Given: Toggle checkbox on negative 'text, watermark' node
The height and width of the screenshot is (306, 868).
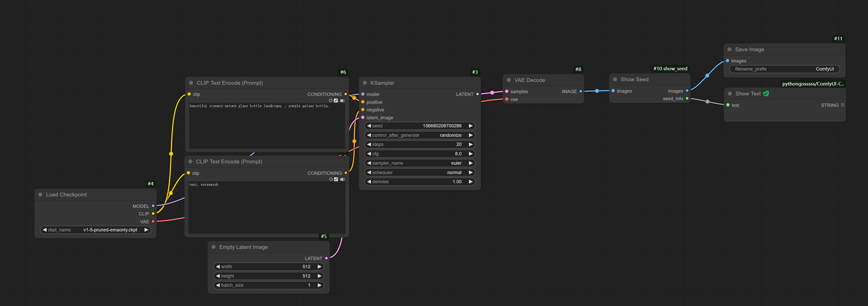Looking at the screenshot, I should pyautogui.click(x=336, y=179).
